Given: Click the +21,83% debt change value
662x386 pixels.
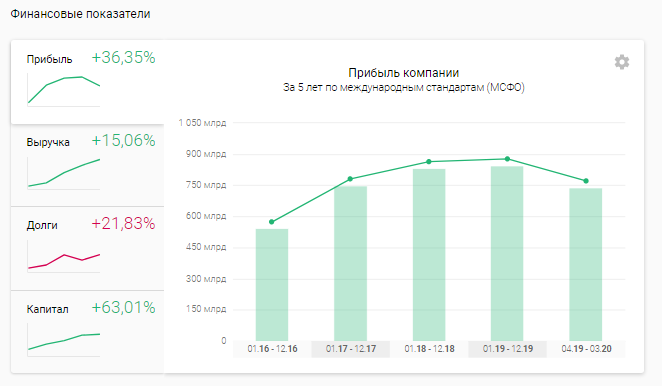Looking at the screenshot, I should [123, 224].
